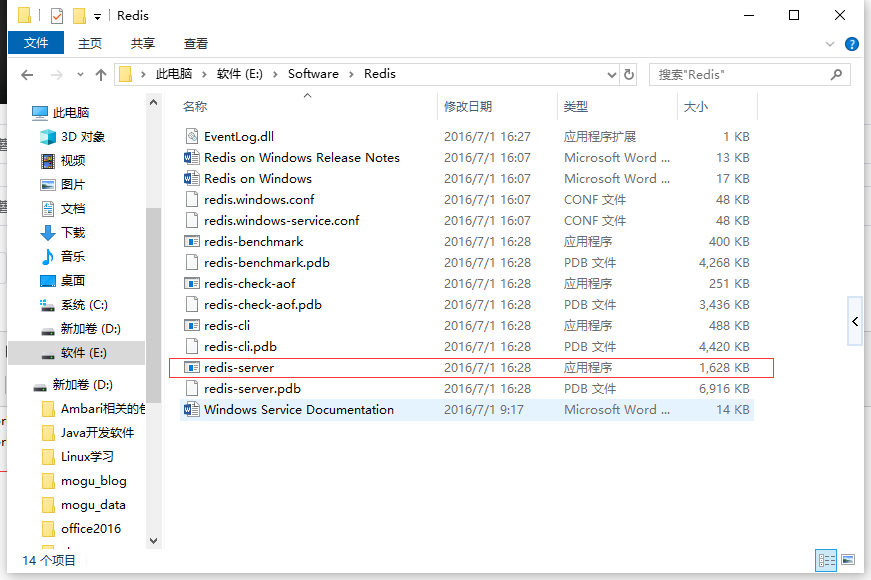This screenshot has width=871, height=580.
Task: Open the EventLog.dll file icon
Action: (192, 136)
